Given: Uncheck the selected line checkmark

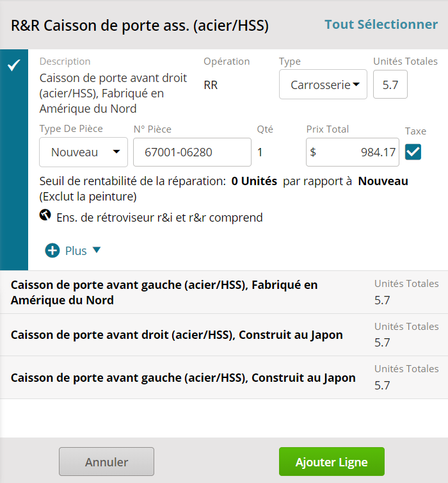Looking at the screenshot, I should (x=14, y=65).
